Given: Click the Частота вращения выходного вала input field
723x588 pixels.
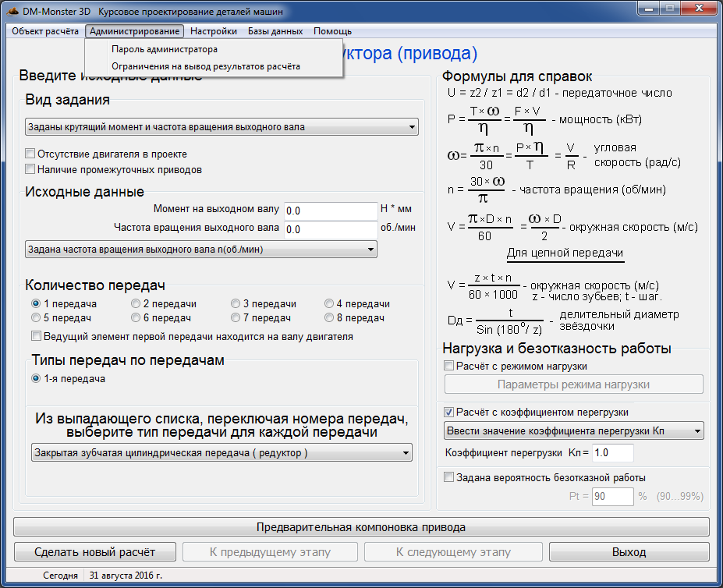Looking at the screenshot, I should (x=331, y=230).
